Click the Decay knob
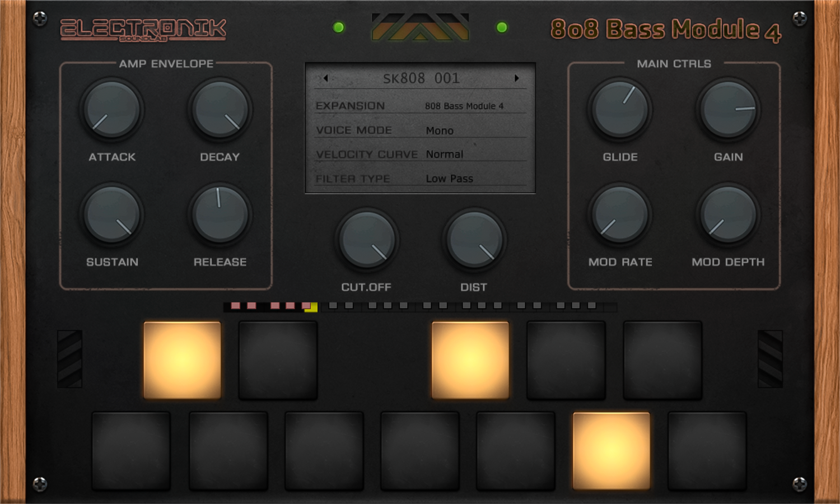840x504 pixels. click(x=220, y=109)
